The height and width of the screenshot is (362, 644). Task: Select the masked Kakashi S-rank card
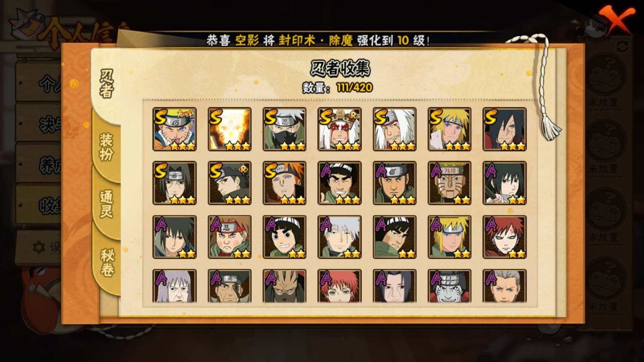click(284, 129)
